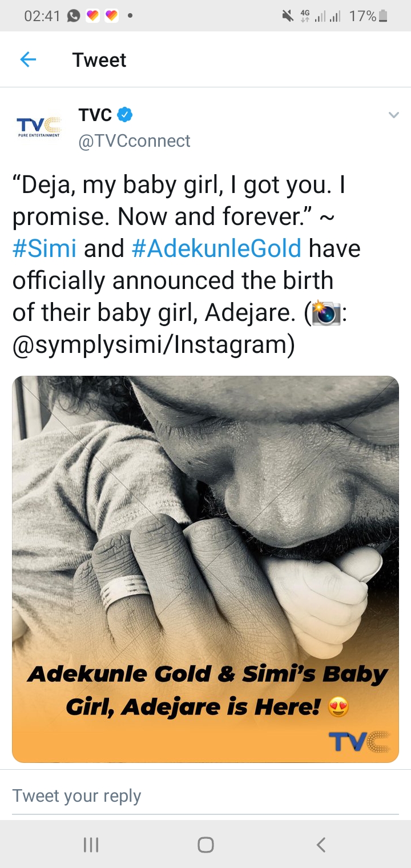Open the @TVCconnect handle

[x=135, y=140]
